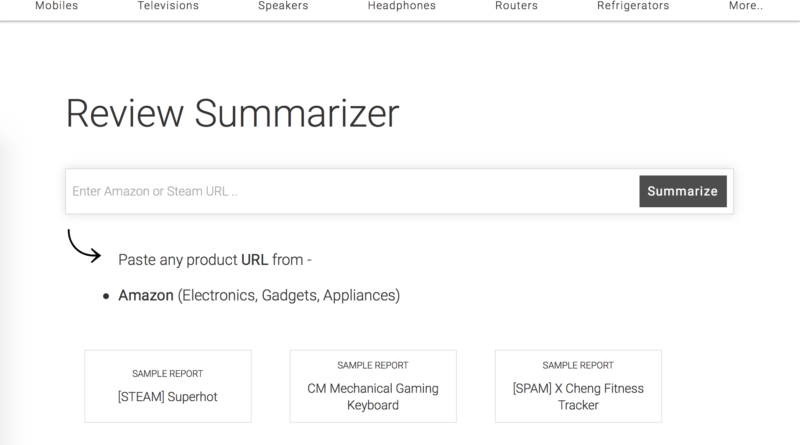
Task: Click SAMPLE REPORT label above Fitness Tracker
Action: [578, 365]
